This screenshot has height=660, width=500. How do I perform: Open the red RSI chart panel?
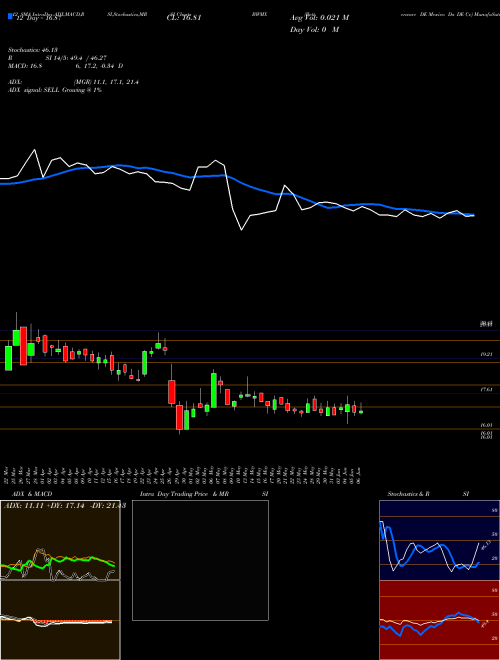439,620
